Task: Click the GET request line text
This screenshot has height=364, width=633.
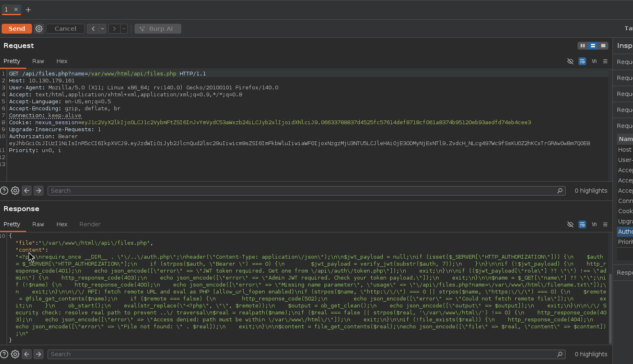Action: click(107, 74)
